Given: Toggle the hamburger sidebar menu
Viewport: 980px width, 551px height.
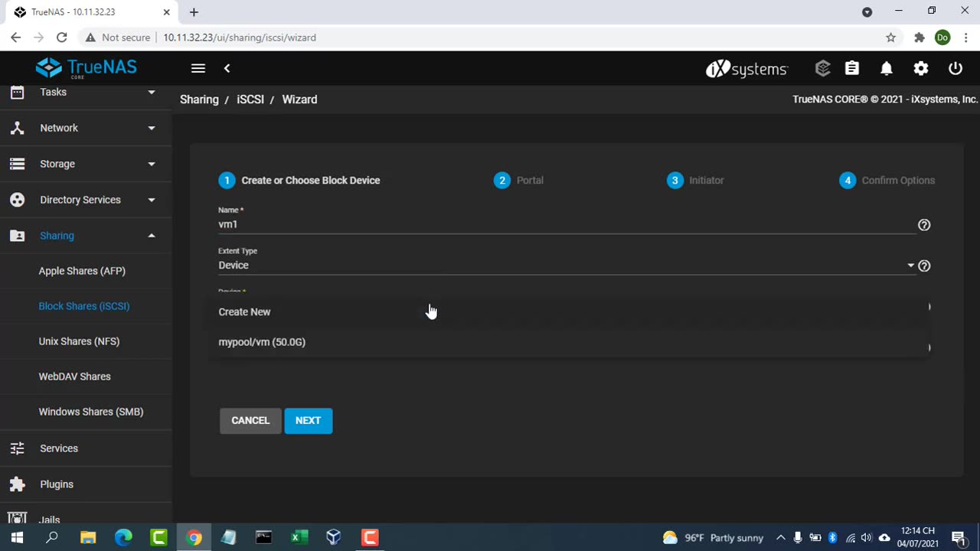Looking at the screenshot, I should click(x=198, y=68).
